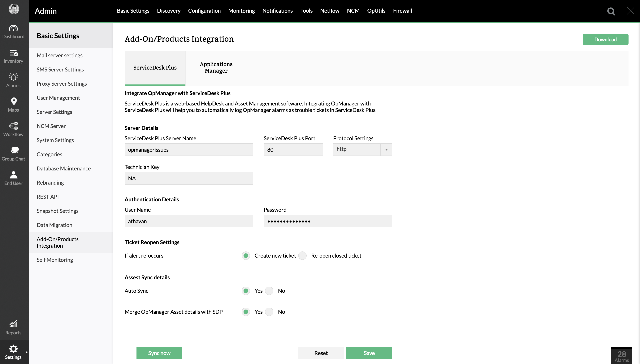Switch to the Applications Manager tab
The image size is (640, 364).
coord(216,67)
